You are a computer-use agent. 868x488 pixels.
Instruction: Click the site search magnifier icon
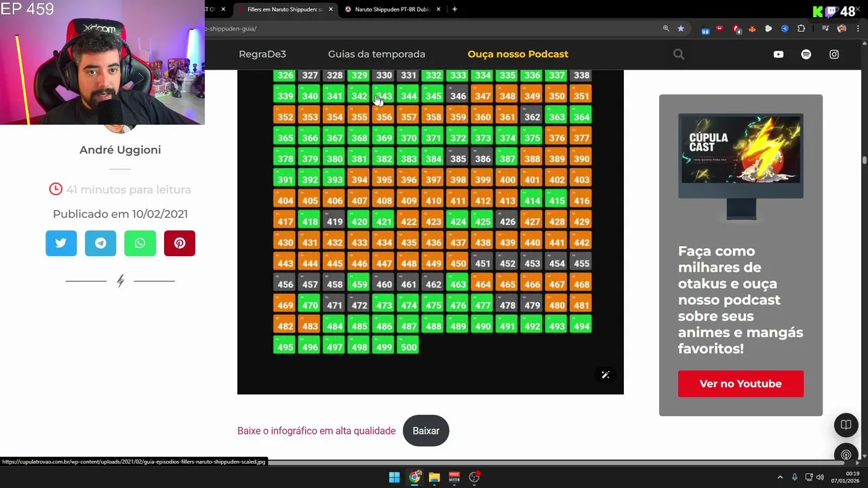(679, 54)
